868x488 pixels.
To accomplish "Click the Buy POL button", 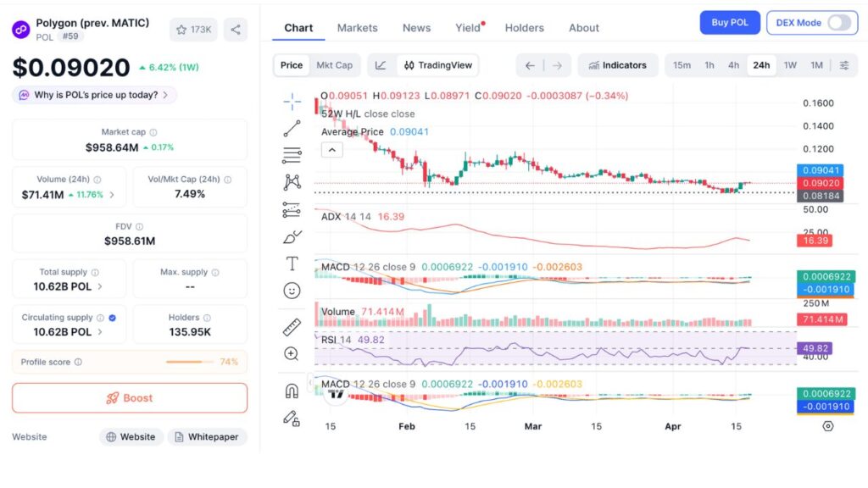I will 729,22.
